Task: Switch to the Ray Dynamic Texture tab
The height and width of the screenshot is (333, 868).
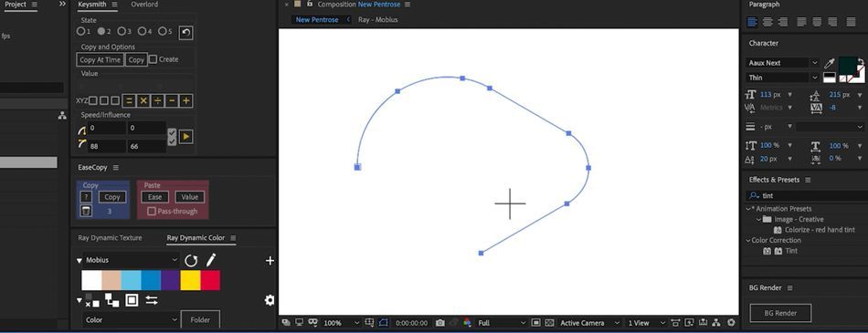Action: point(110,238)
